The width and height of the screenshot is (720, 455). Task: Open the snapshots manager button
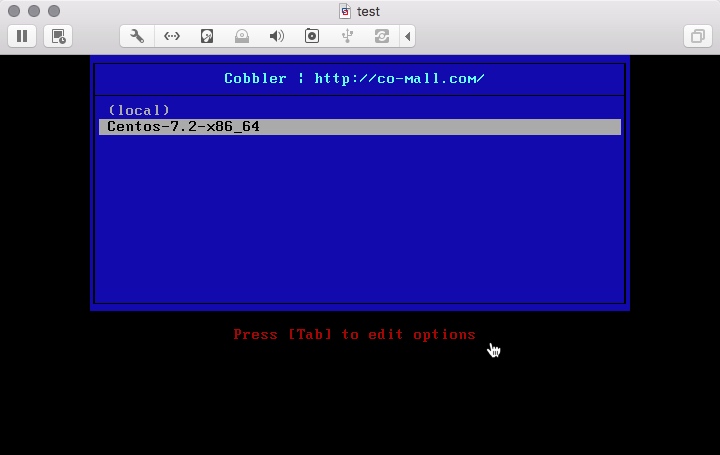tap(58, 36)
